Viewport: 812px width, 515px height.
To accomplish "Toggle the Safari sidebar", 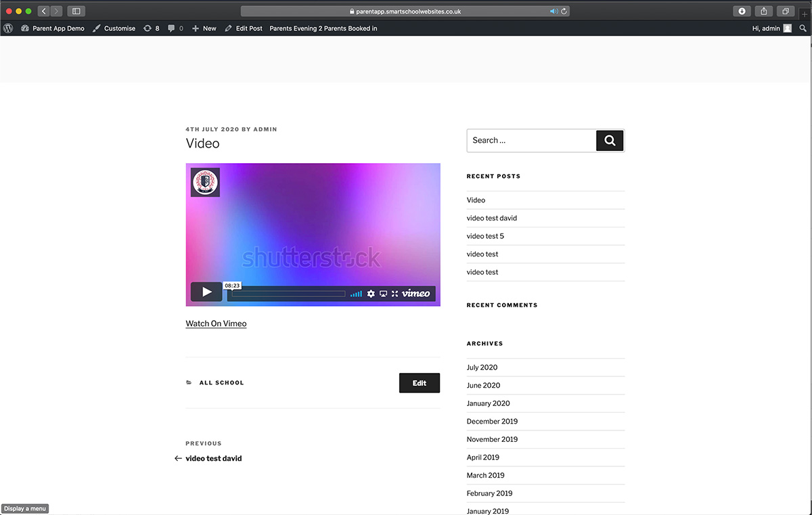I will (76, 12).
